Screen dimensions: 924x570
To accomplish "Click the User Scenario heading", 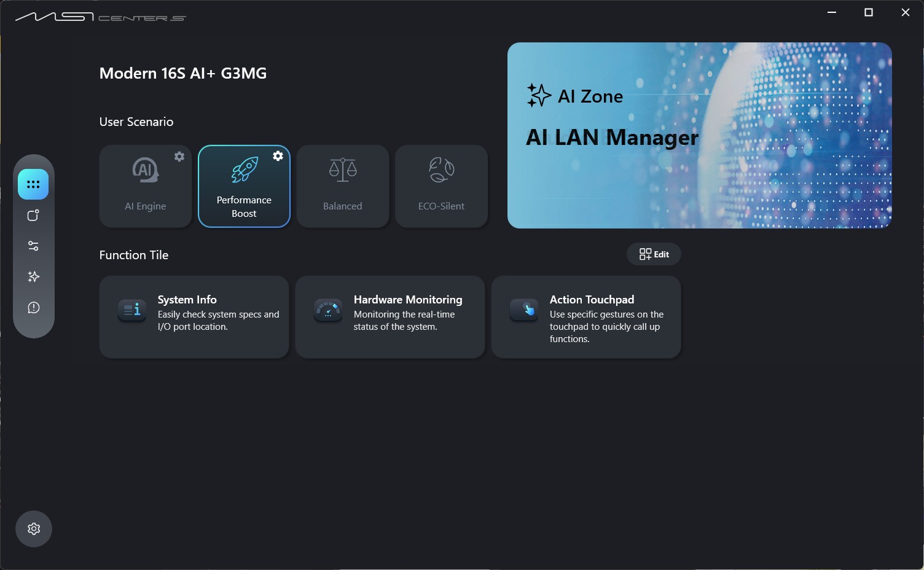I will click(136, 122).
